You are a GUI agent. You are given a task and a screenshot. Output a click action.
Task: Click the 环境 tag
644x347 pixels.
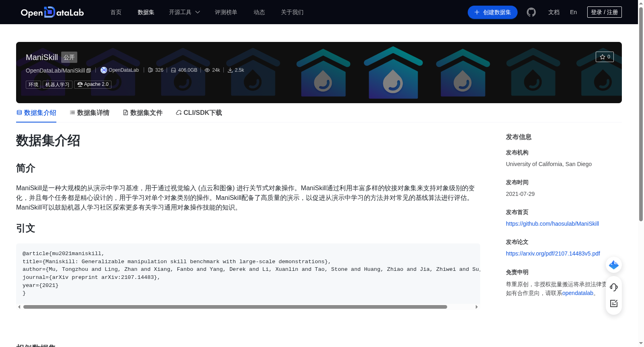[33, 85]
